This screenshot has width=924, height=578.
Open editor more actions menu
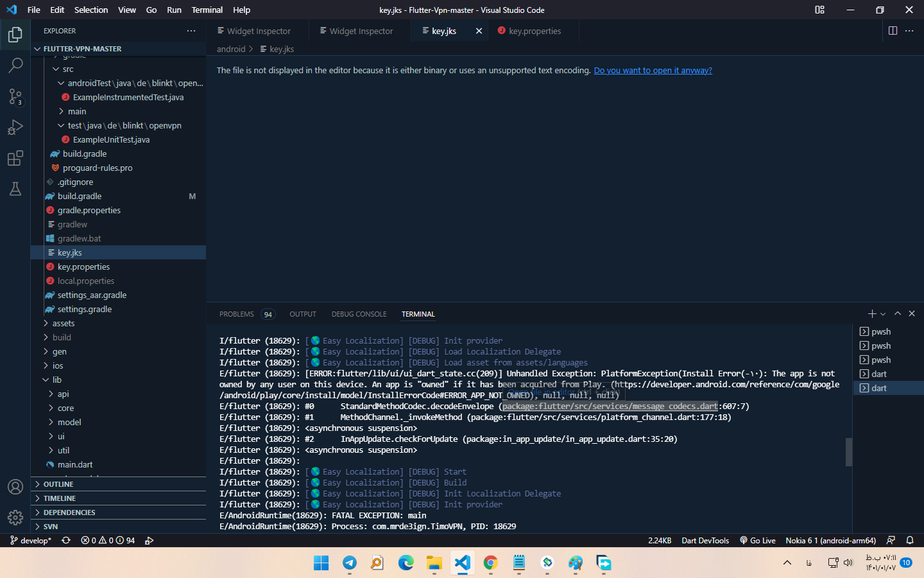tap(909, 31)
